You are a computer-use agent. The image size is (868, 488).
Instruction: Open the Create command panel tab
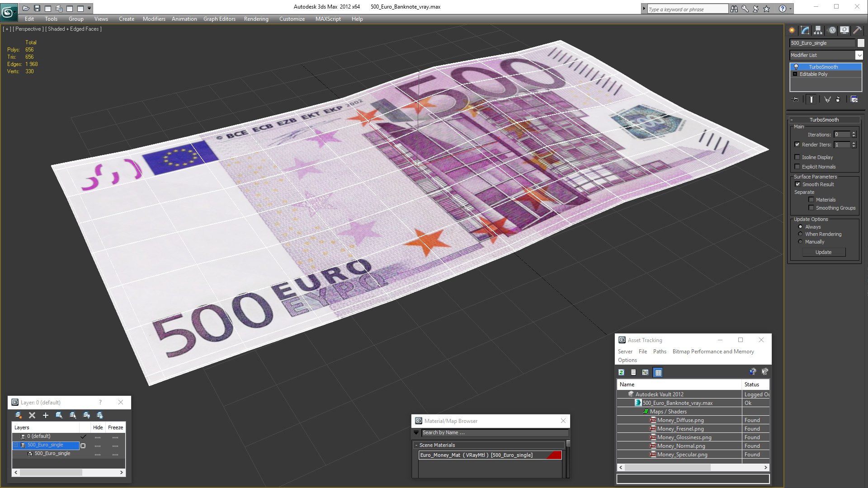pyautogui.click(x=792, y=30)
